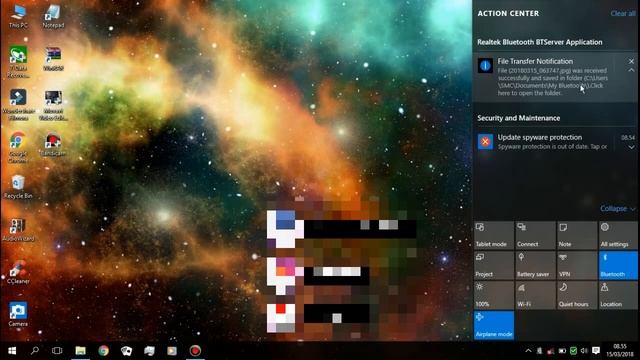
Task: Launch AudioWizard from desktop
Action: pyautogui.click(x=18, y=230)
